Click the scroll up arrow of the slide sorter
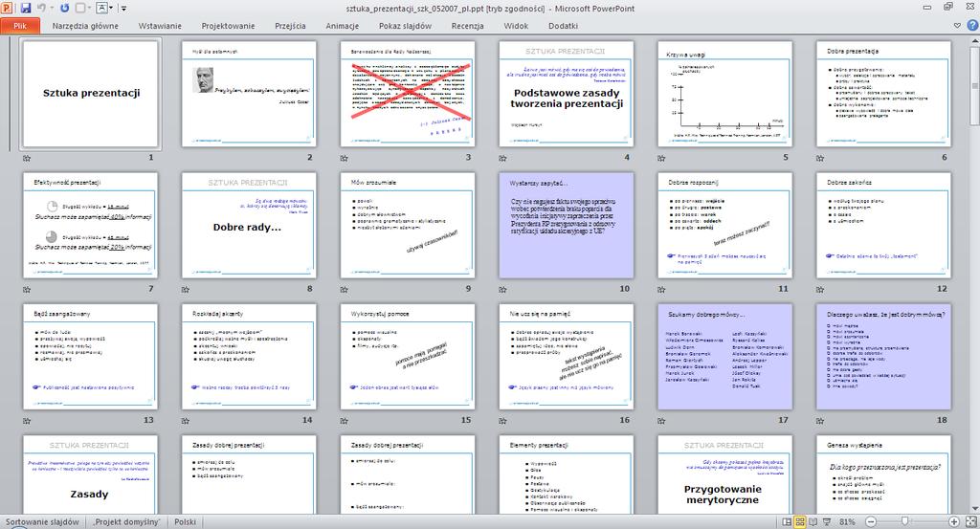This screenshot has width=980, height=529. (x=974, y=42)
